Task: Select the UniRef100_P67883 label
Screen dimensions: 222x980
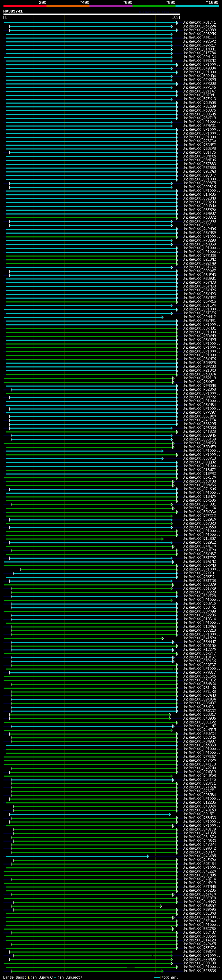Action: (x=199, y=164)
